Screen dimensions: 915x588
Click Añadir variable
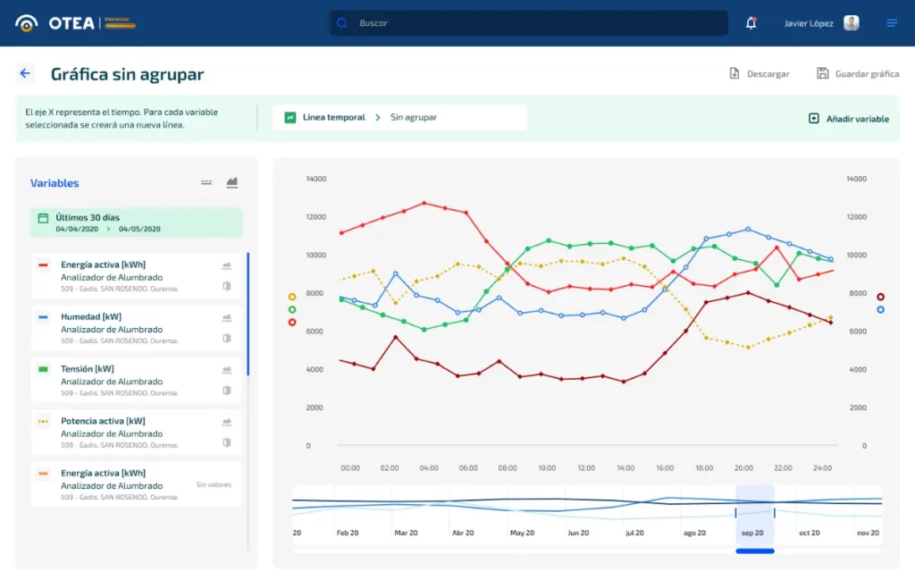(849, 119)
